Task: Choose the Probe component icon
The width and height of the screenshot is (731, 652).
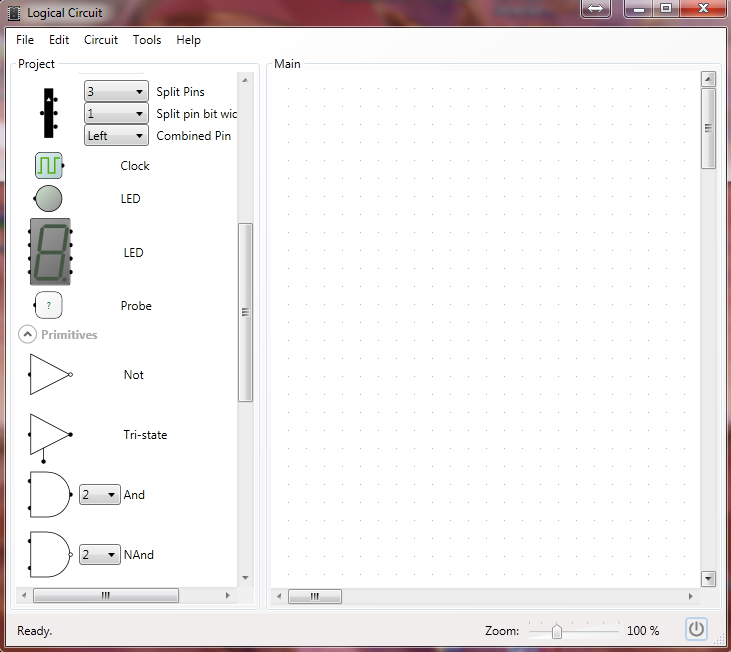Action: pyautogui.click(x=49, y=305)
